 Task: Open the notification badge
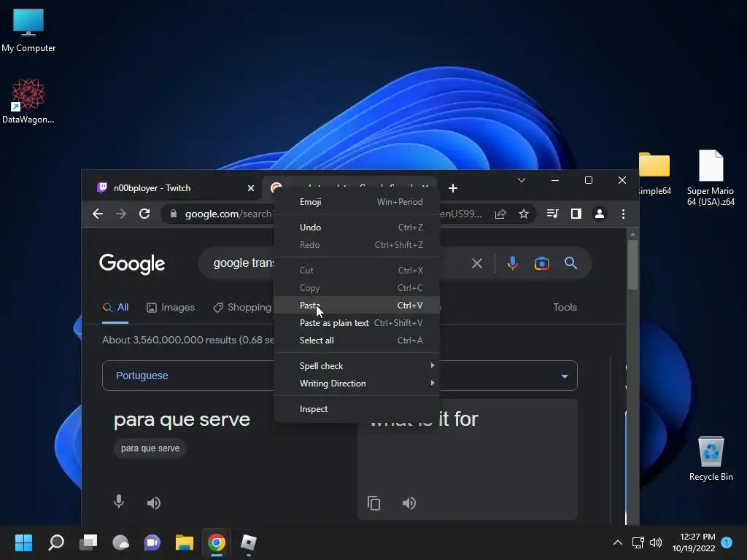tap(727, 542)
